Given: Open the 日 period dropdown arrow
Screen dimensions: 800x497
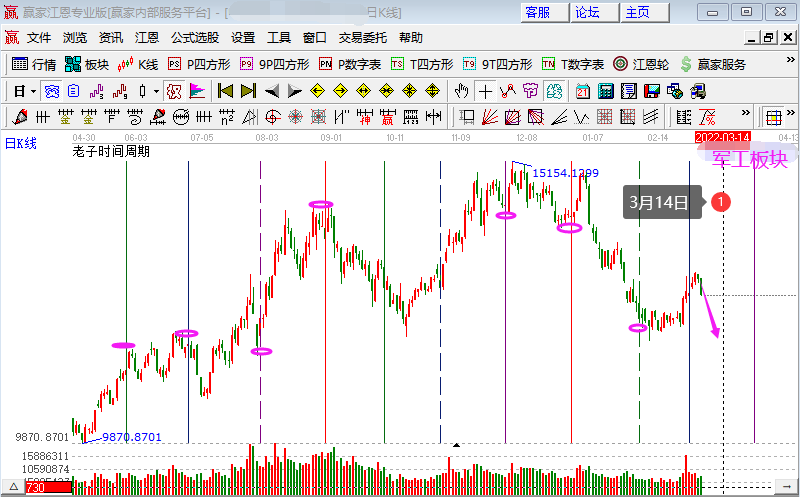Looking at the screenshot, I should coord(33,91).
